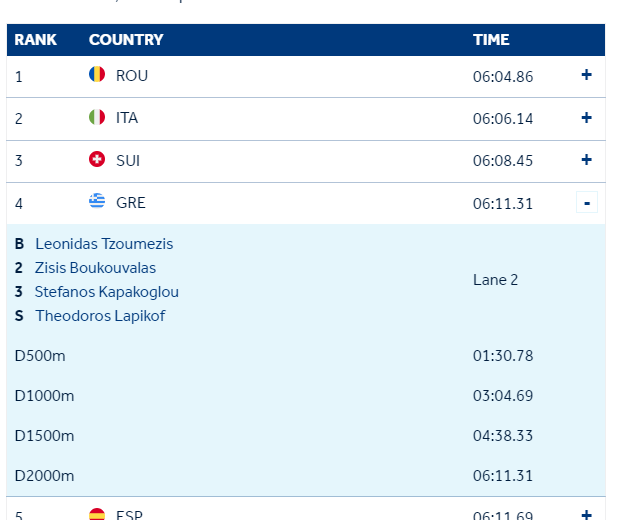Open Theodoros Lapikof athlete link
The image size is (617, 520).
(100, 316)
